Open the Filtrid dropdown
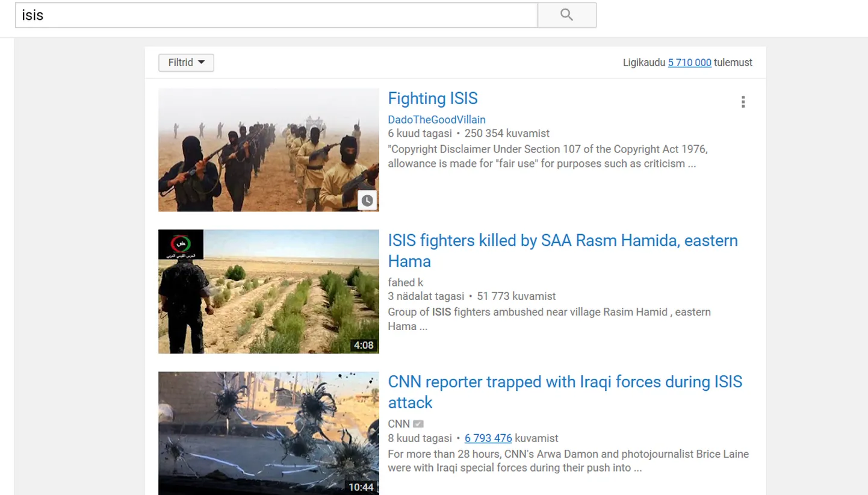The width and height of the screenshot is (868, 495). [186, 63]
